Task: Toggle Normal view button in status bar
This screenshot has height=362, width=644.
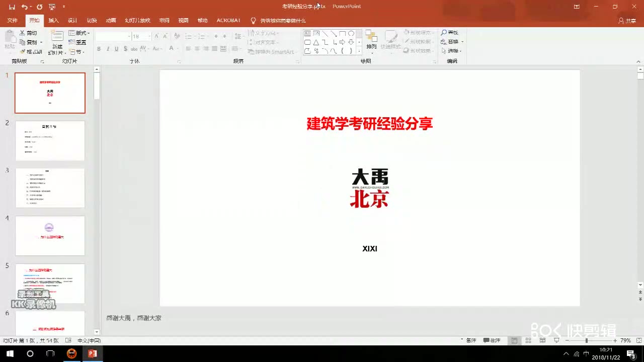Action: pos(514,340)
